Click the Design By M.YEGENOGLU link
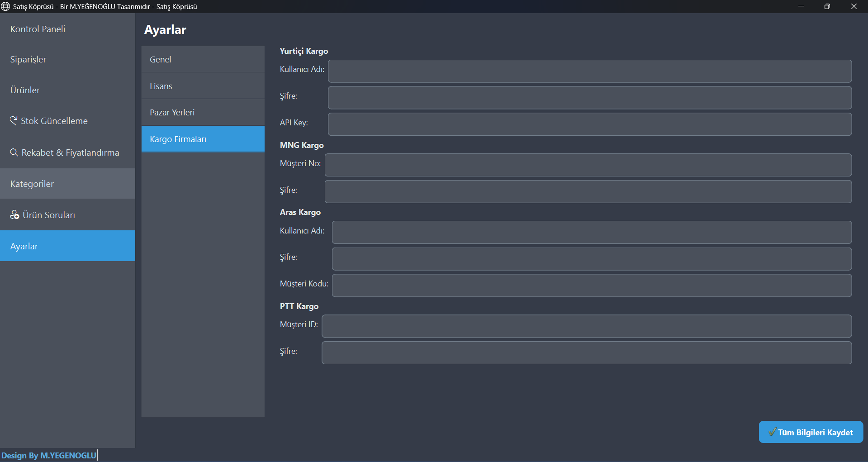The image size is (868, 462). (x=49, y=455)
